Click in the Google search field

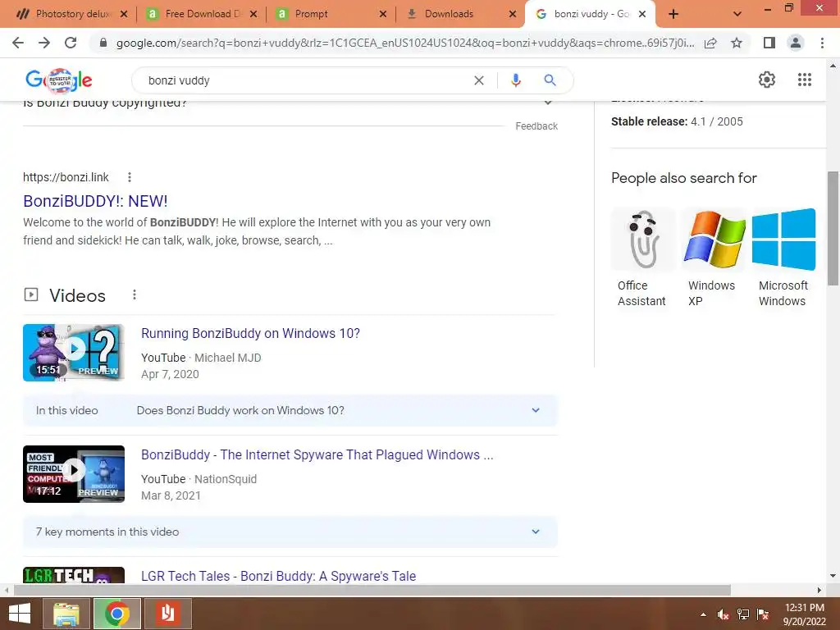click(x=305, y=80)
